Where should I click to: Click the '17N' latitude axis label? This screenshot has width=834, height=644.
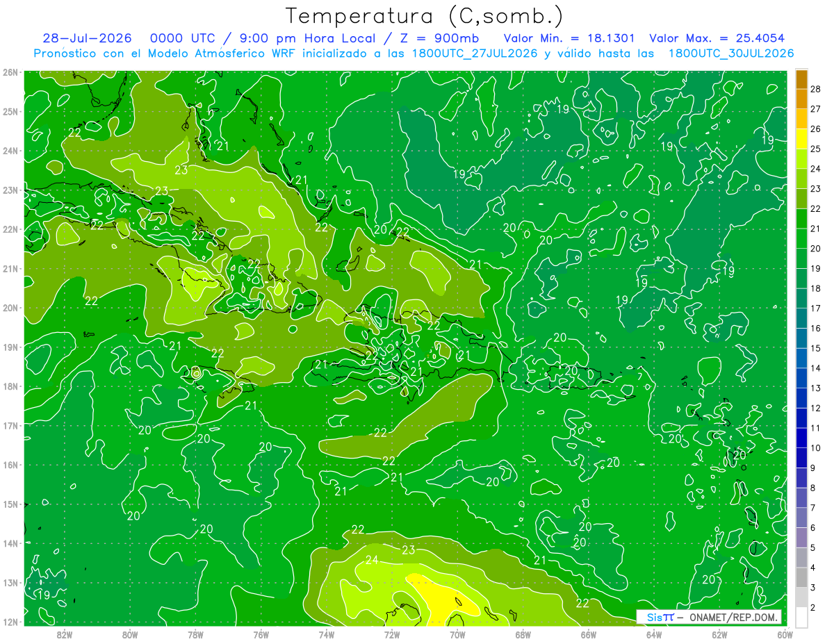click(x=10, y=425)
